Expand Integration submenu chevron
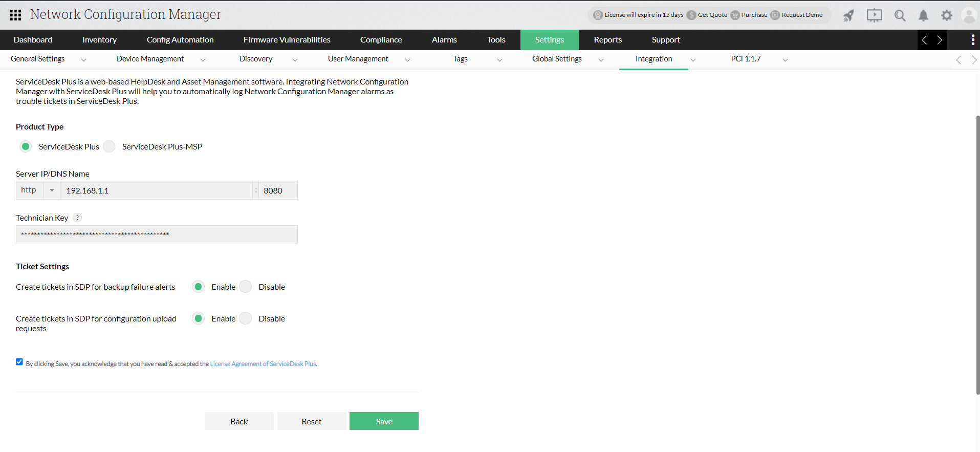The height and width of the screenshot is (452, 980). pyautogui.click(x=693, y=60)
